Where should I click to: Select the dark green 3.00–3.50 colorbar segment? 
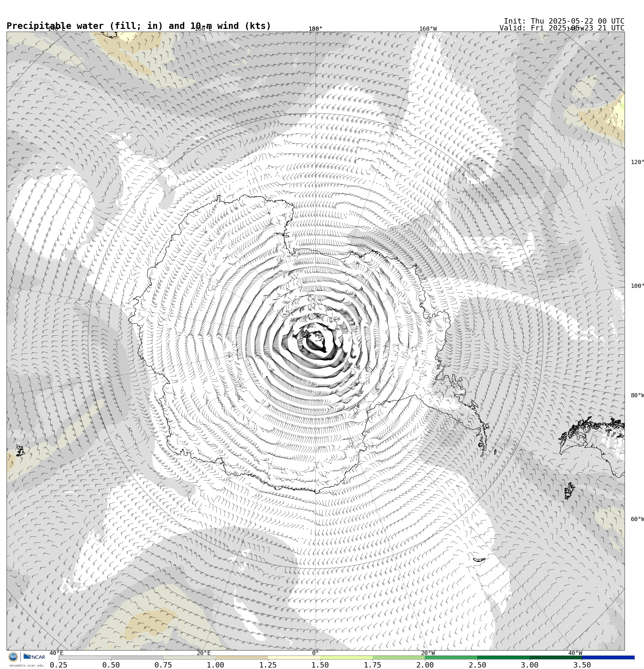point(556,657)
